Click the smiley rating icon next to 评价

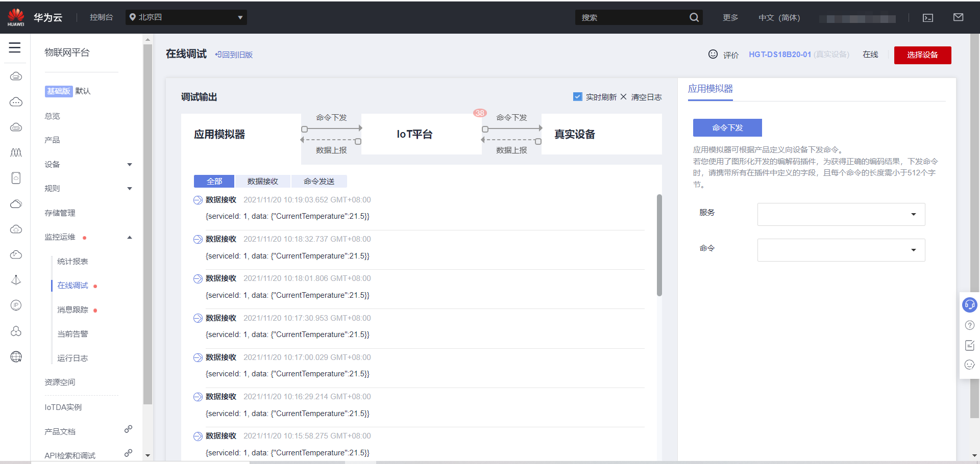(713, 54)
